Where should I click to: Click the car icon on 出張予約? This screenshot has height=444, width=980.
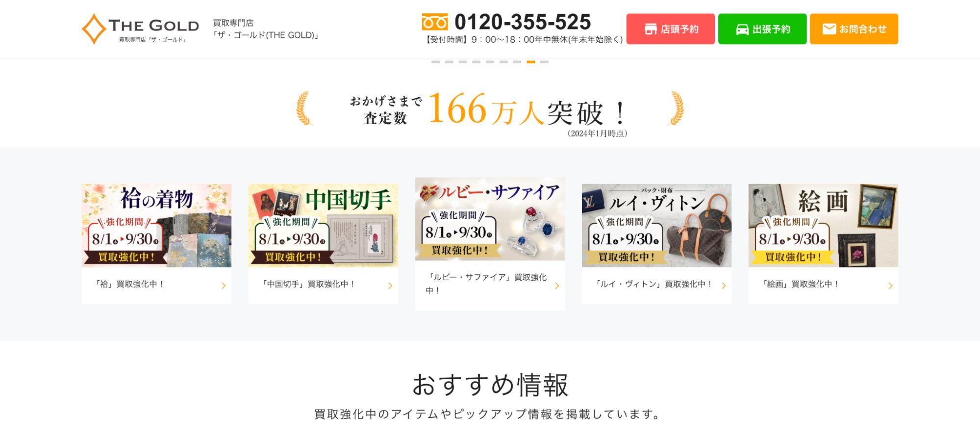pyautogui.click(x=742, y=29)
